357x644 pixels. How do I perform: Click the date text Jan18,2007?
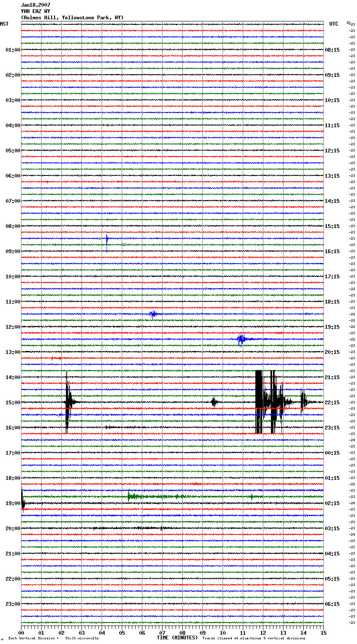click(36, 5)
